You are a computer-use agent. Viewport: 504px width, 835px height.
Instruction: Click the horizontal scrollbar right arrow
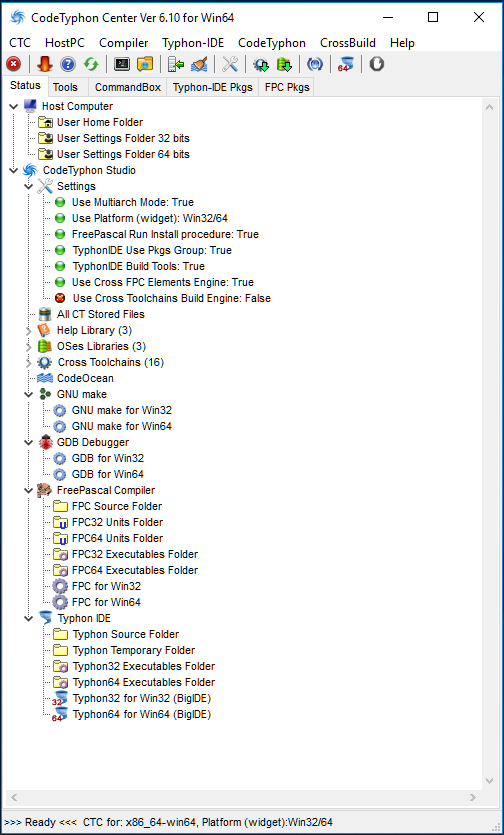(x=473, y=798)
